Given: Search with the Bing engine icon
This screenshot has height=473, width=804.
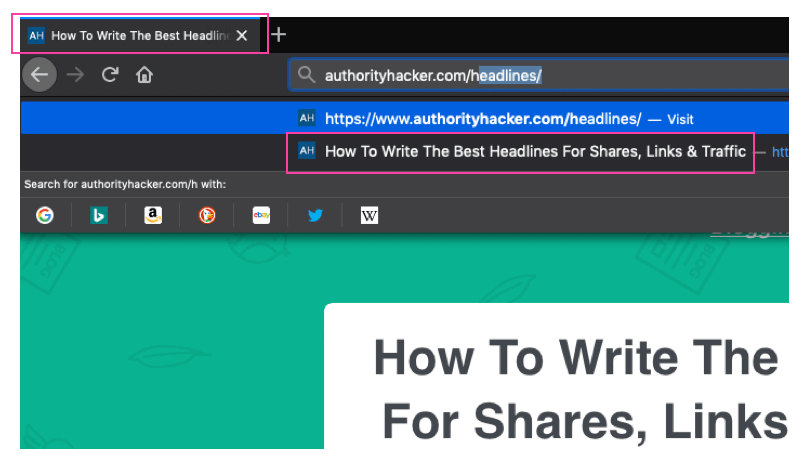Looking at the screenshot, I should tap(99, 215).
